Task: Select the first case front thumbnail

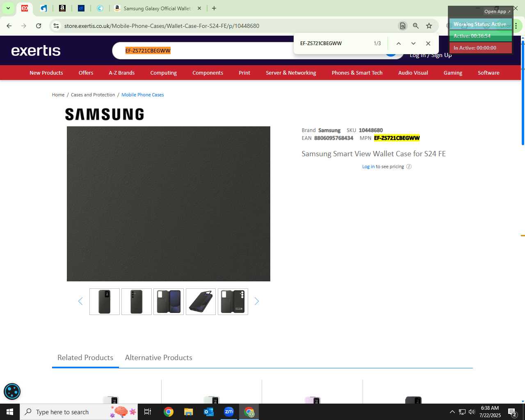Action: coord(105,302)
